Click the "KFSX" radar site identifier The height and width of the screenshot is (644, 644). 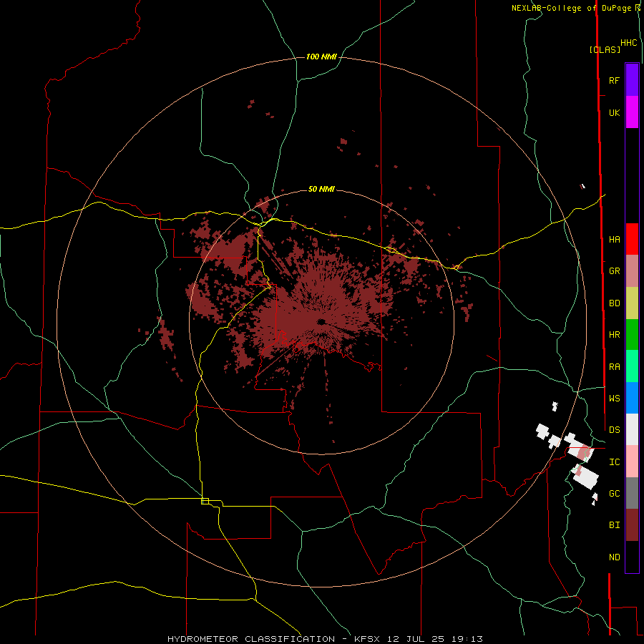click(x=367, y=639)
